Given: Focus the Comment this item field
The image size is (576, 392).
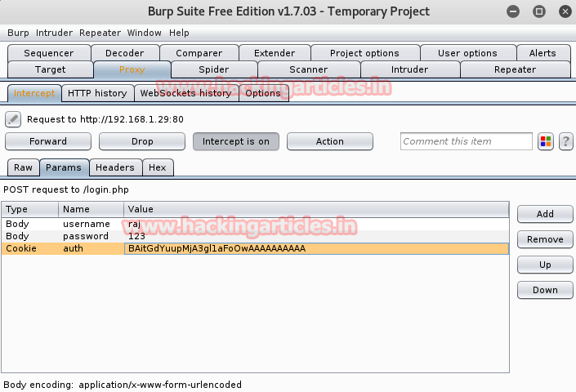Looking at the screenshot, I should (x=467, y=141).
